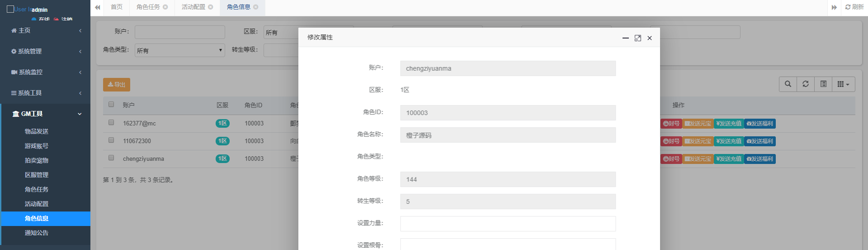Close the 修改属性 dialog

[x=650, y=38]
